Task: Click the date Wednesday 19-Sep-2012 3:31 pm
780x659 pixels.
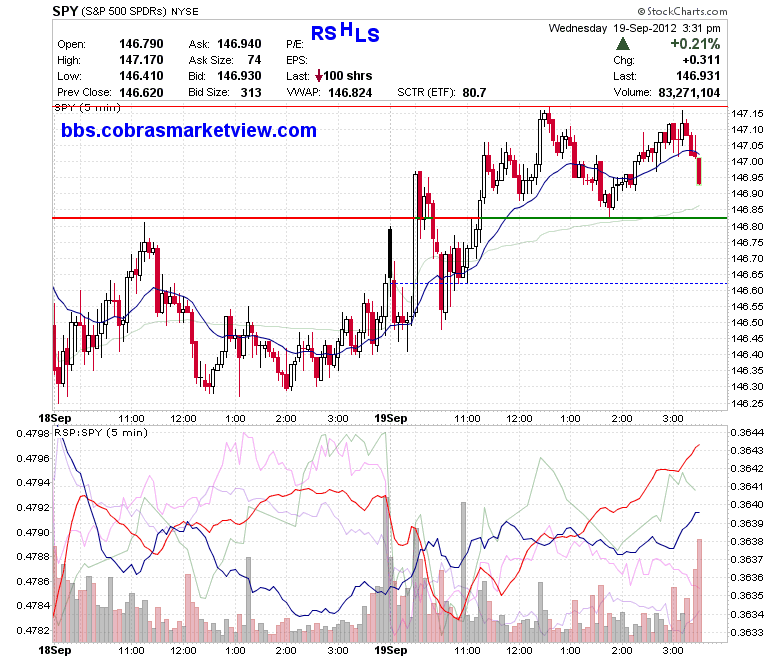Action: pyautogui.click(x=634, y=28)
